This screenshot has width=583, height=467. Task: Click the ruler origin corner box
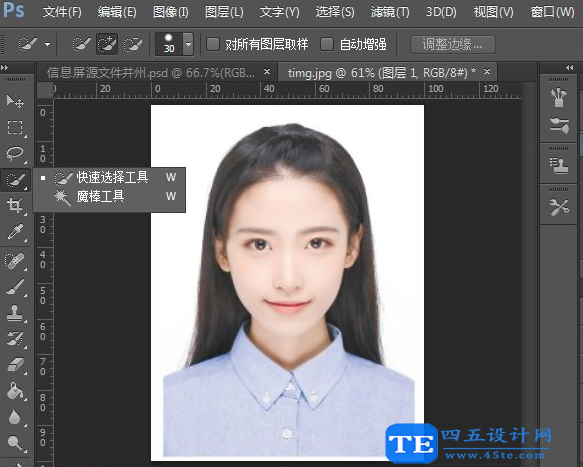click(45, 90)
